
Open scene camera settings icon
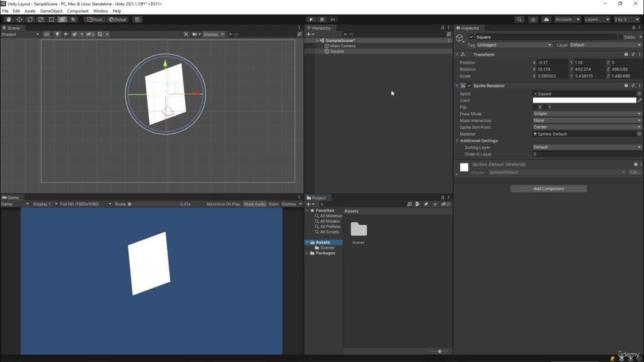tap(194, 34)
